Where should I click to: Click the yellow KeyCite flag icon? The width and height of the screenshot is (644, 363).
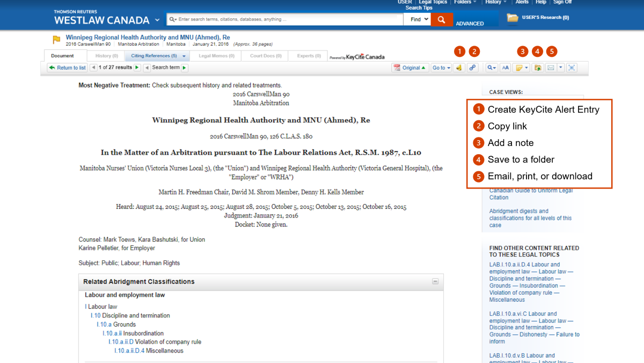(56, 40)
